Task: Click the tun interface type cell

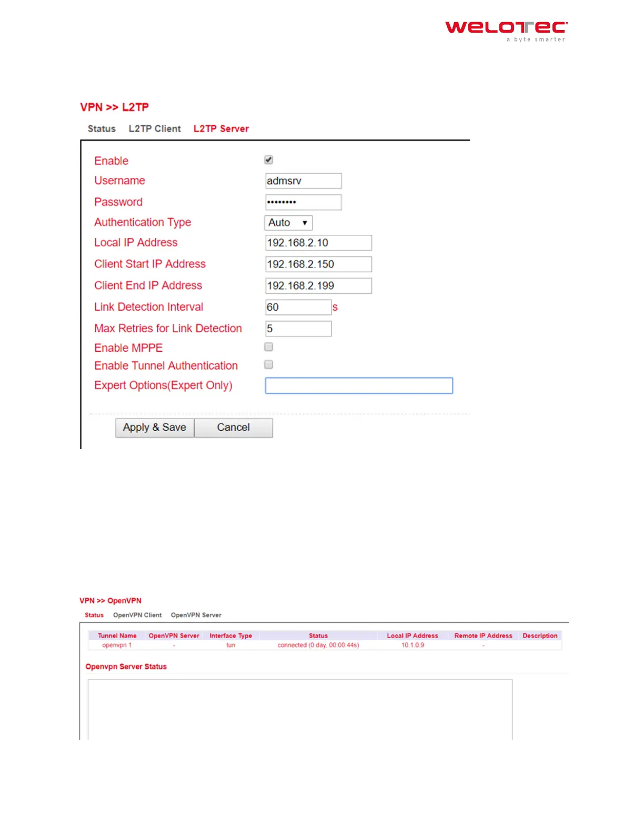Action: click(x=230, y=645)
